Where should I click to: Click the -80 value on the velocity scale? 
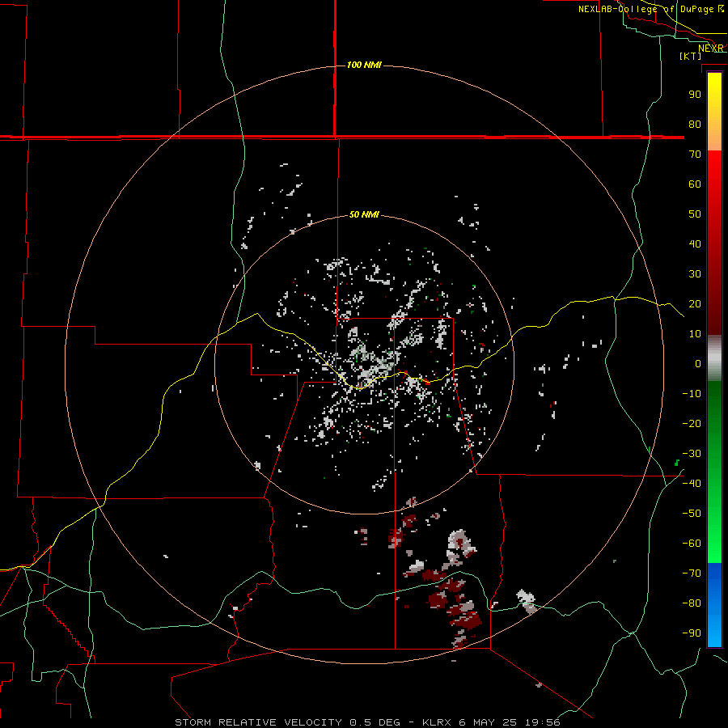click(692, 603)
